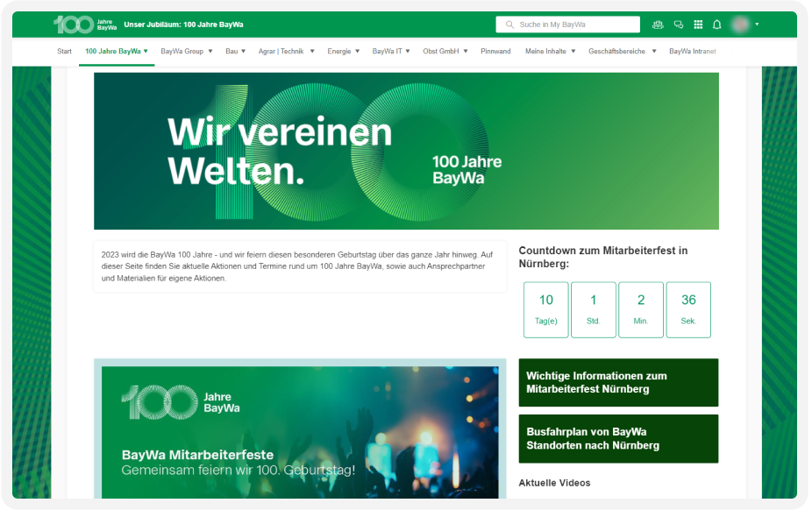Click the search magnifier in the search bar
The height and width of the screenshot is (510, 812).
509,25
